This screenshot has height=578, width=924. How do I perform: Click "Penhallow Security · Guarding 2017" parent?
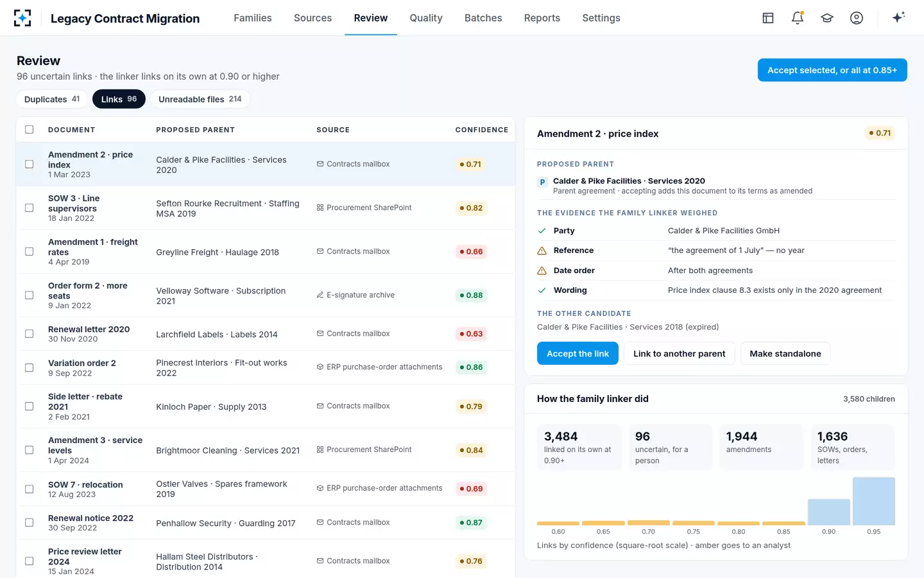click(x=226, y=523)
